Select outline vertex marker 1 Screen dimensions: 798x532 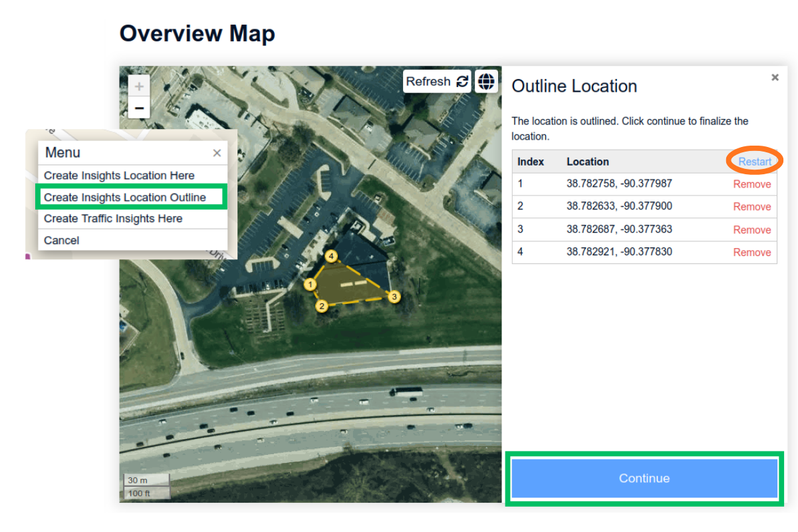(x=309, y=284)
